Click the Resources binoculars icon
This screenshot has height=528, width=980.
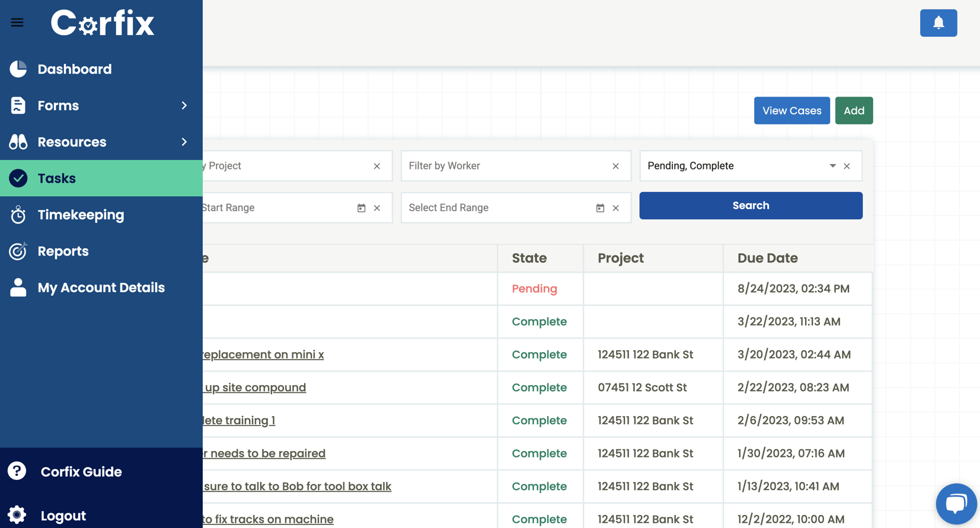(x=18, y=142)
